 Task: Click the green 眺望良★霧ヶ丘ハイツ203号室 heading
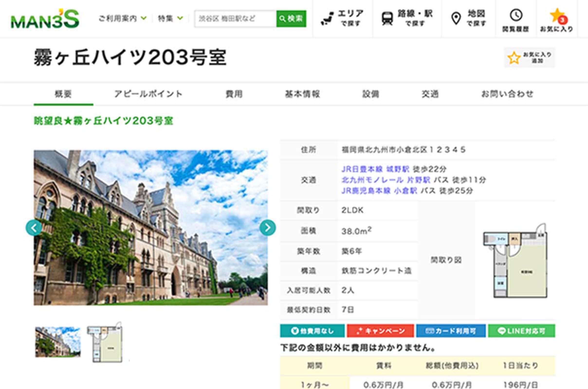[103, 121]
